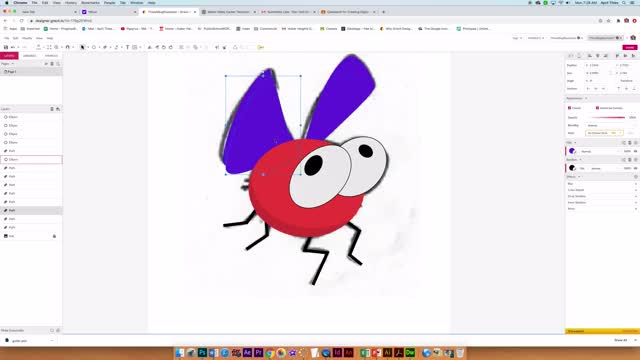Select the Text tool in the toolbar
The height and width of the screenshot is (360, 640).
pos(127,47)
